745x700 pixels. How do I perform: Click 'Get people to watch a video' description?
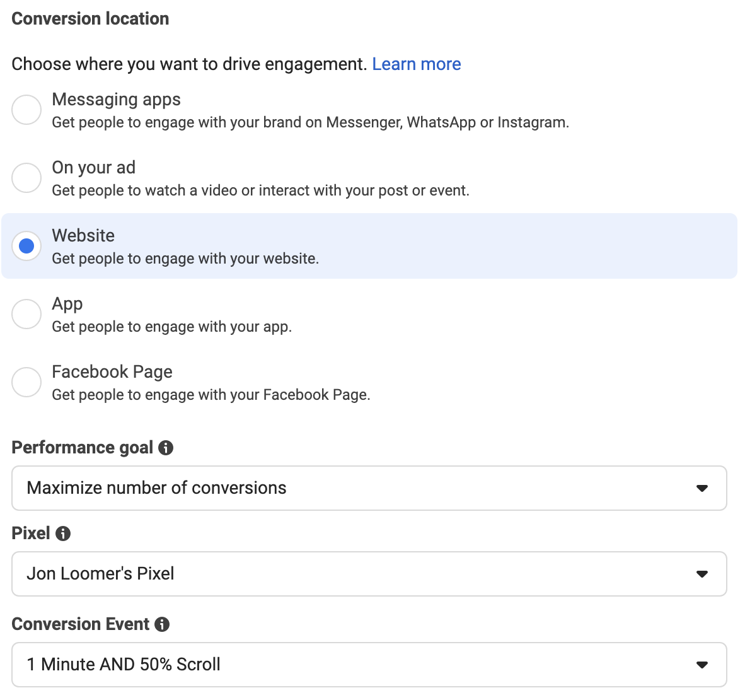tap(260, 190)
